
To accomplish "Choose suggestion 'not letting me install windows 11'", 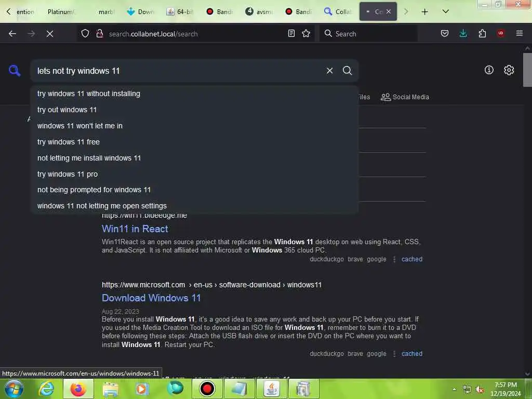I will pos(194,158).
